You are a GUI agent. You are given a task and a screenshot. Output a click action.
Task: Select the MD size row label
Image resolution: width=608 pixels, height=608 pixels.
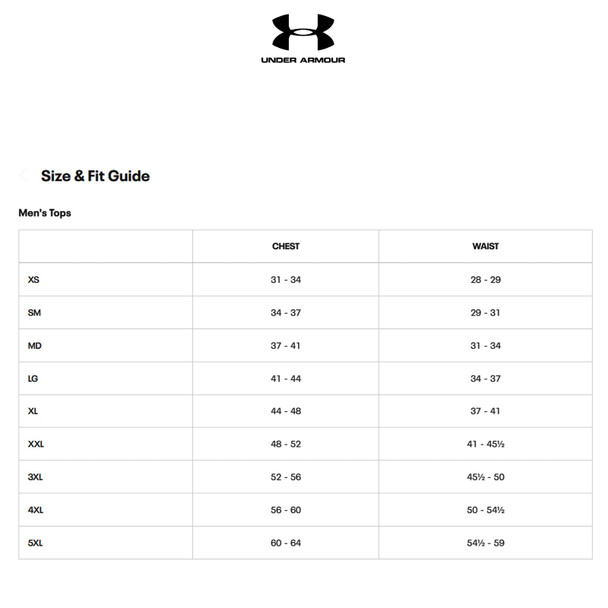pos(35,345)
